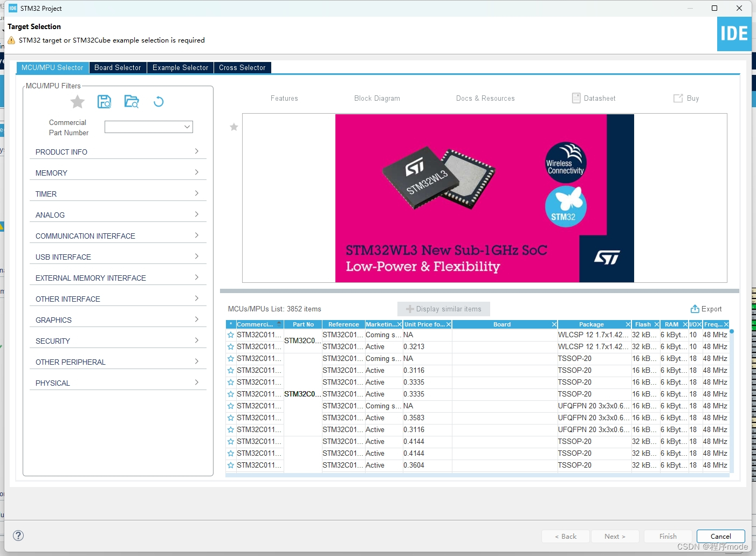Image resolution: width=756 pixels, height=556 pixels.
Task: Remove the Flash column
Action: pos(657,324)
